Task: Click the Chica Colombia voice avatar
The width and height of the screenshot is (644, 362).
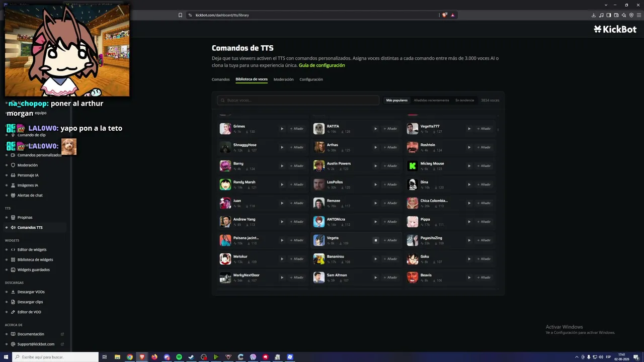Action: tap(413, 203)
